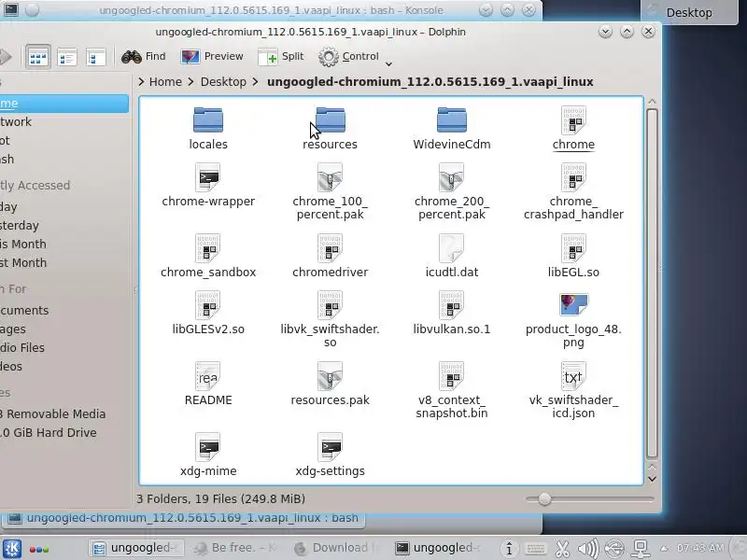Select chrome_200_percent.pak file
Image resolution: width=747 pixels, height=560 pixels.
(x=452, y=191)
